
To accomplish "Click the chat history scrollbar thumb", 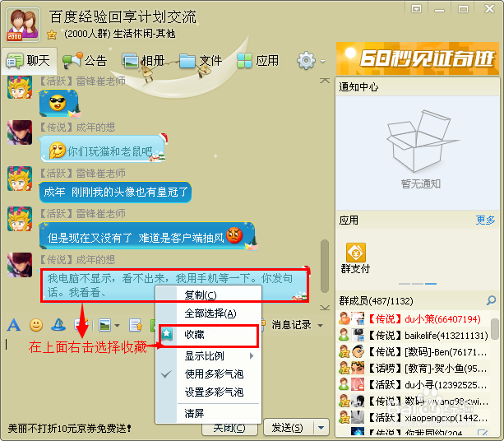I will (325, 267).
